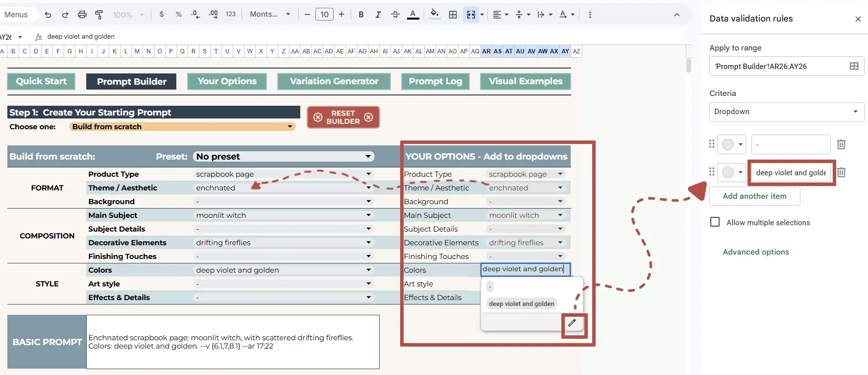Expand the Preset No preset dropdown

click(x=284, y=157)
